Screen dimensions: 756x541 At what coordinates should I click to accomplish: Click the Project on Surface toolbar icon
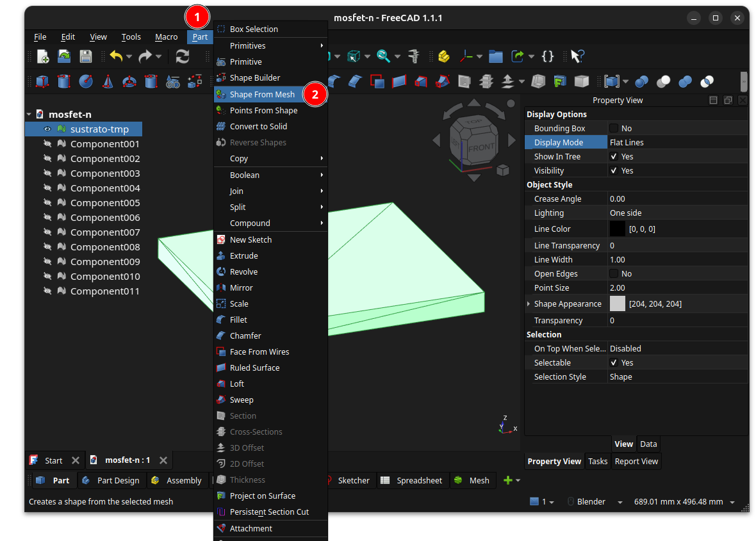(560, 81)
